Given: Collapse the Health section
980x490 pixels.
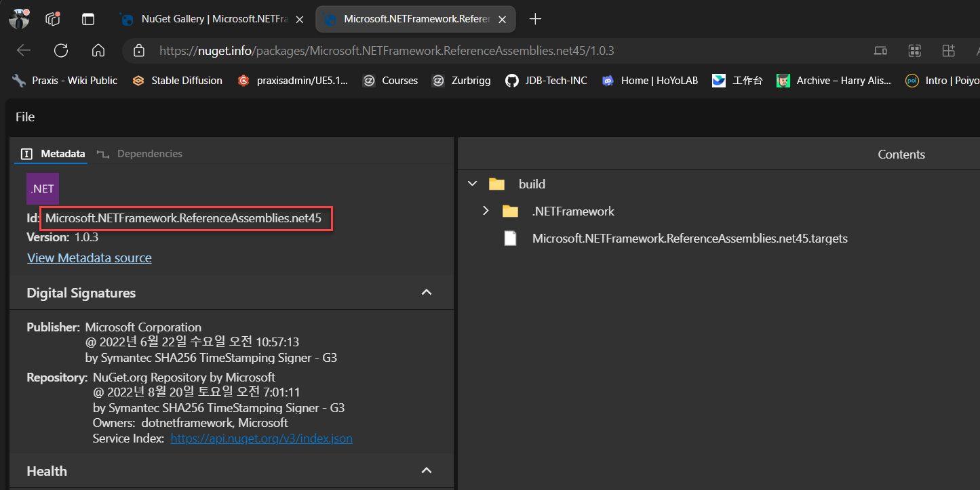Looking at the screenshot, I should (427, 470).
